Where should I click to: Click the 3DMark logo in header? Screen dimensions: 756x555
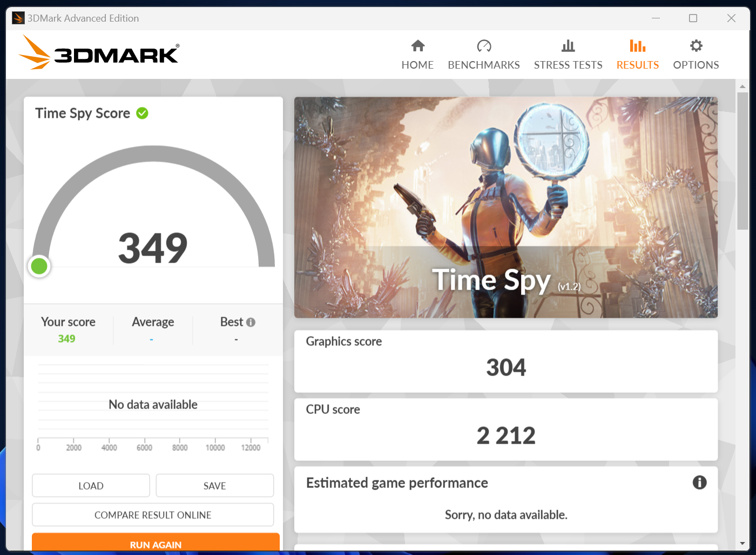point(99,52)
